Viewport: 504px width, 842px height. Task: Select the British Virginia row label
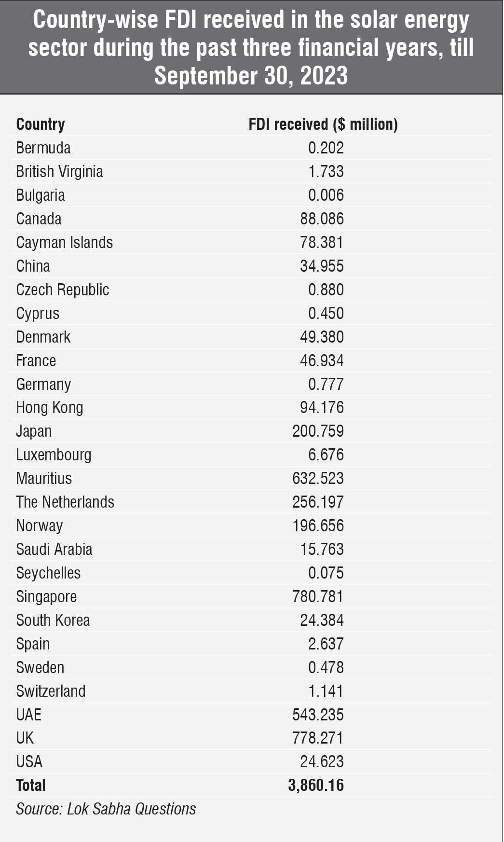(59, 172)
